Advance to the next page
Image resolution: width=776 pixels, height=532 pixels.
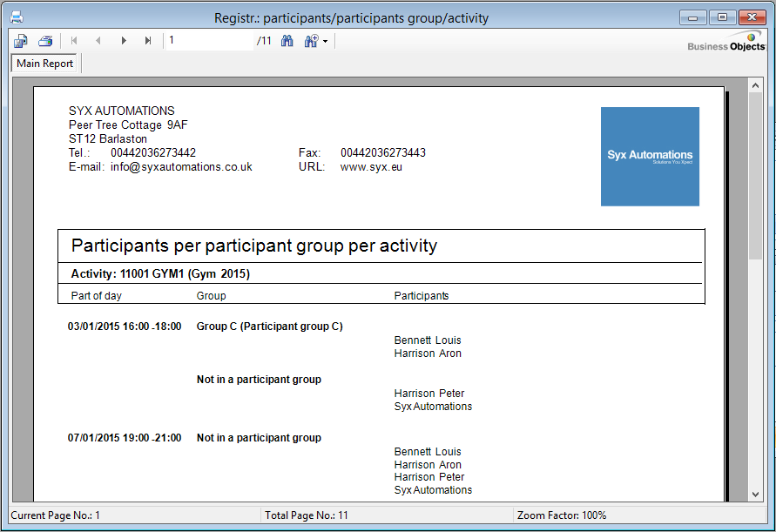124,41
